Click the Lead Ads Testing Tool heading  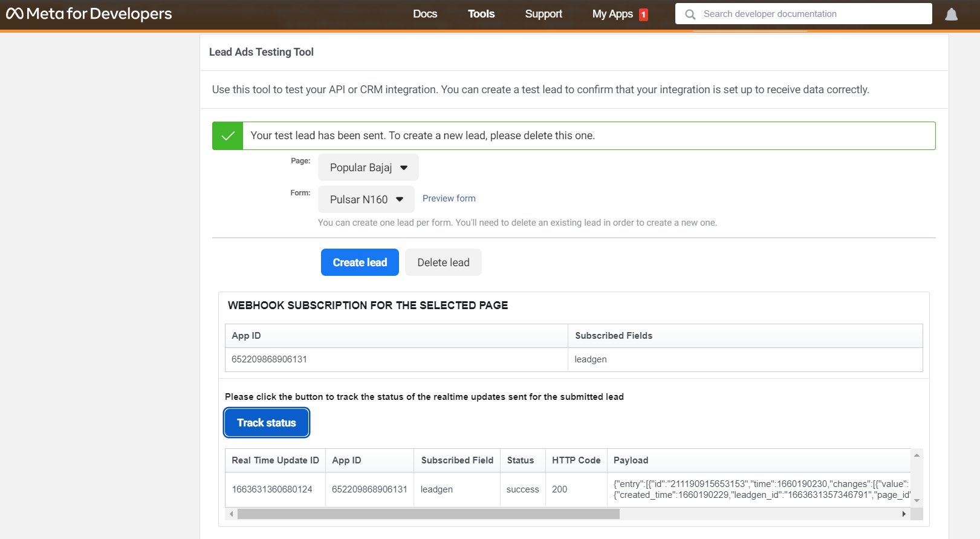pyautogui.click(x=261, y=52)
